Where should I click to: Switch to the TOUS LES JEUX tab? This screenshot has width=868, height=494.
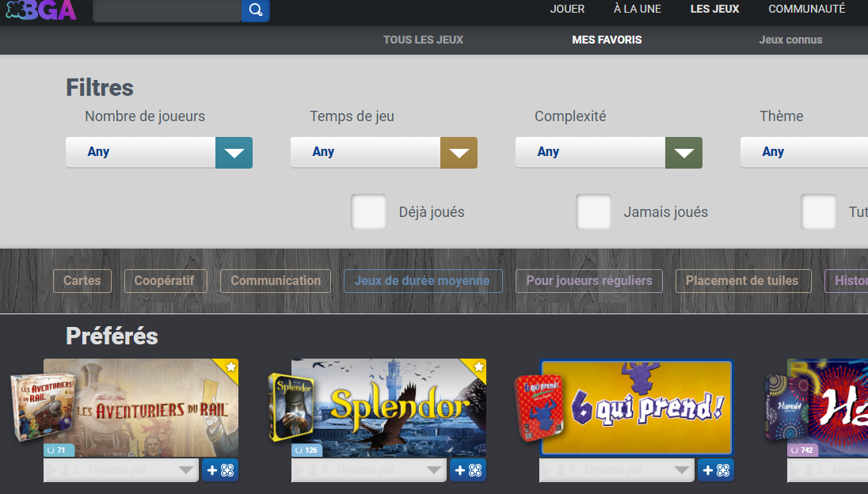coord(424,40)
